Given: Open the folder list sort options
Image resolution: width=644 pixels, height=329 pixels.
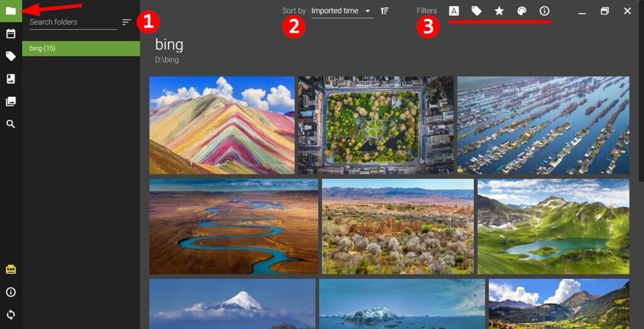Looking at the screenshot, I should tap(126, 22).
